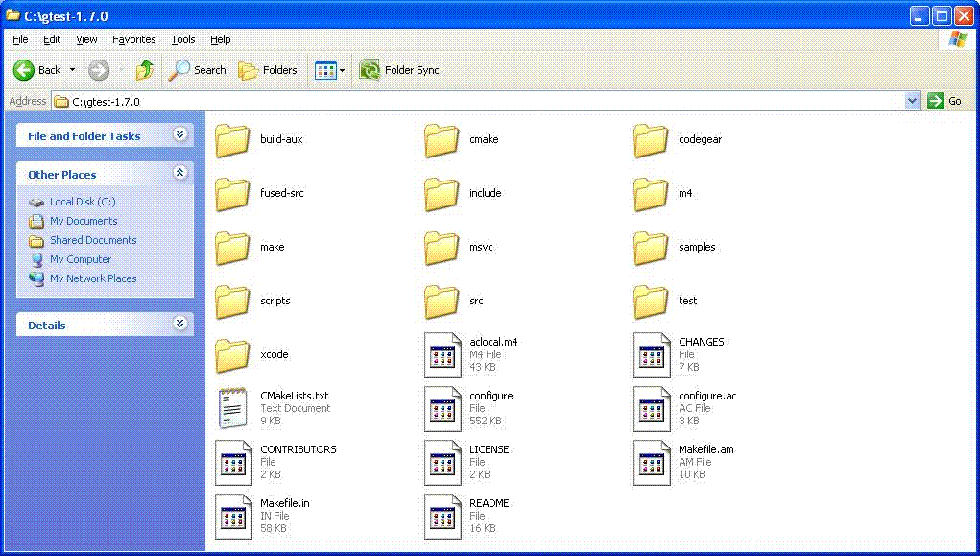The image size is (980, 556).
Task: Select the CONTRIBUTORS file icon
Action: click(233, 463)
